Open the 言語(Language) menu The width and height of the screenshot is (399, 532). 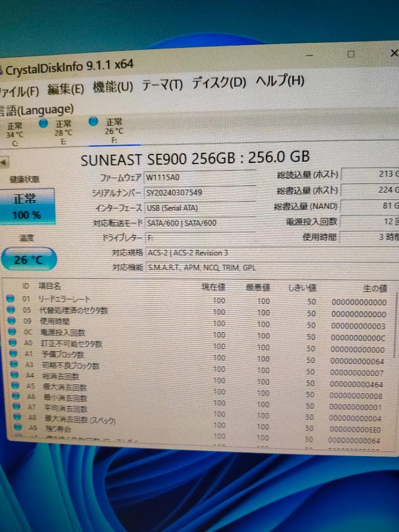click(37, 109)
